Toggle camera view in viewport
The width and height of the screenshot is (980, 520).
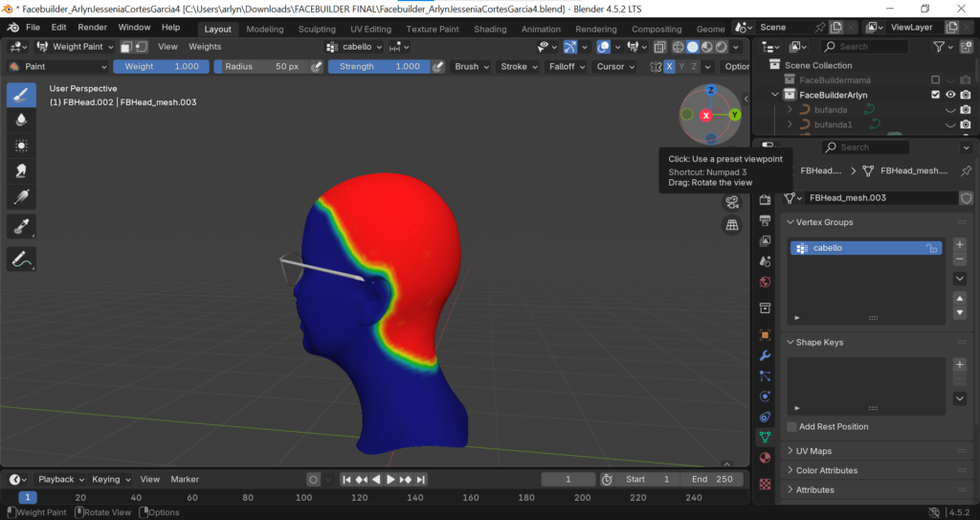(732, 202)
